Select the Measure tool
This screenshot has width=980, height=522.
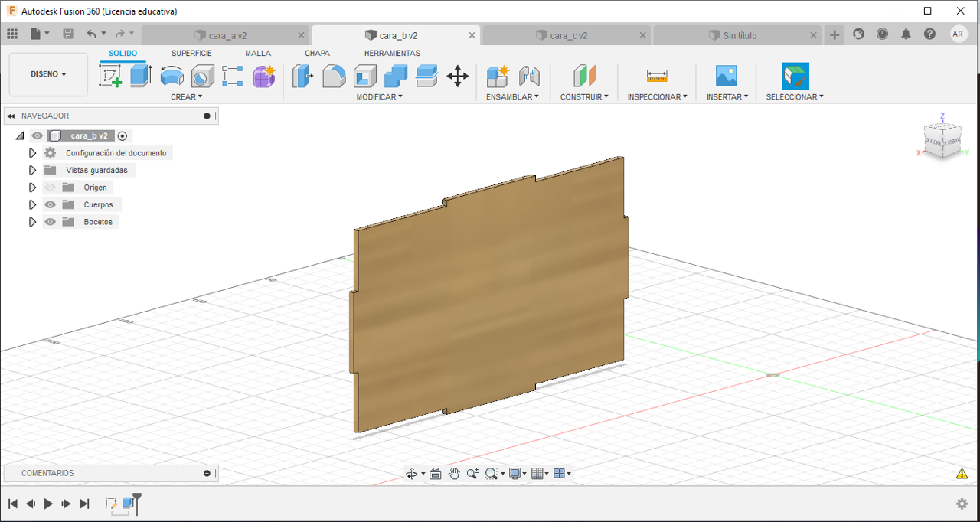(657, 76)
